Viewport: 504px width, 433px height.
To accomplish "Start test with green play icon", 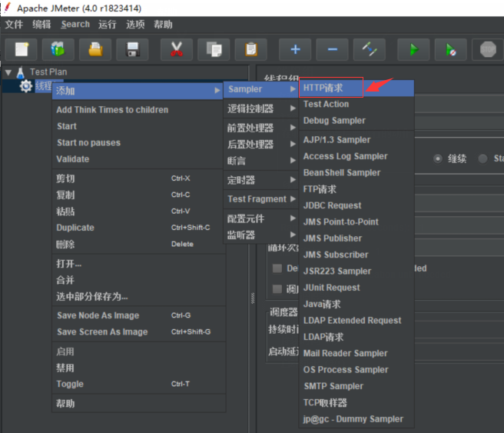I will coord(413,49).
